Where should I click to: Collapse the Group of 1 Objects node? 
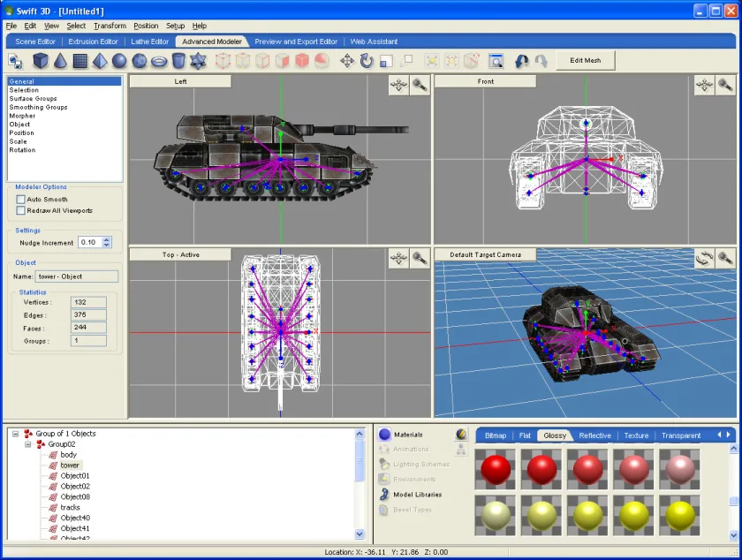coord(16,434)
